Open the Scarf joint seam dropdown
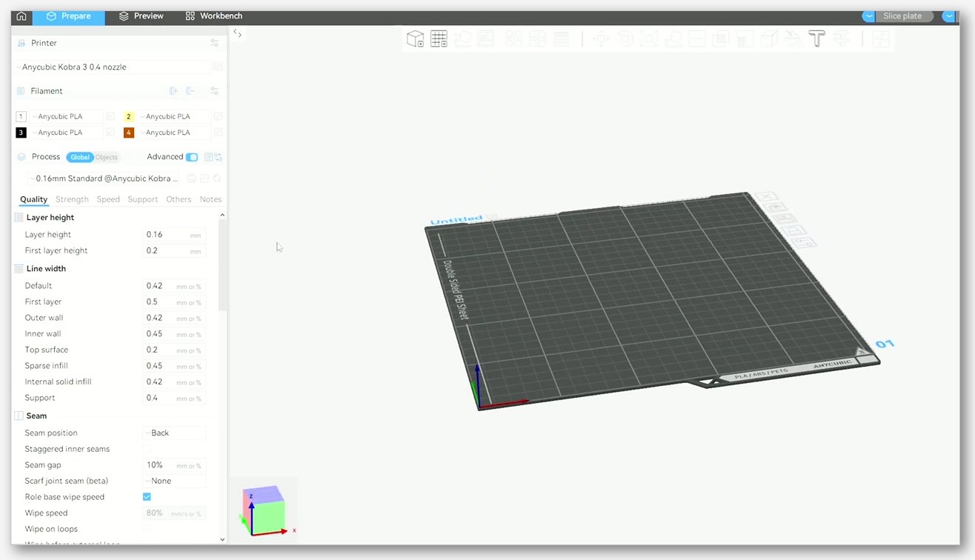The image size is (975, 560). coord(174,481)
